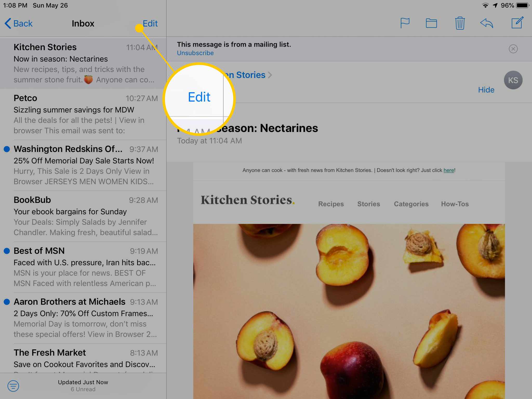The height and width of the screenshot is (399, 532).
Task: Delete message with the trash icon
Action: 460,23
